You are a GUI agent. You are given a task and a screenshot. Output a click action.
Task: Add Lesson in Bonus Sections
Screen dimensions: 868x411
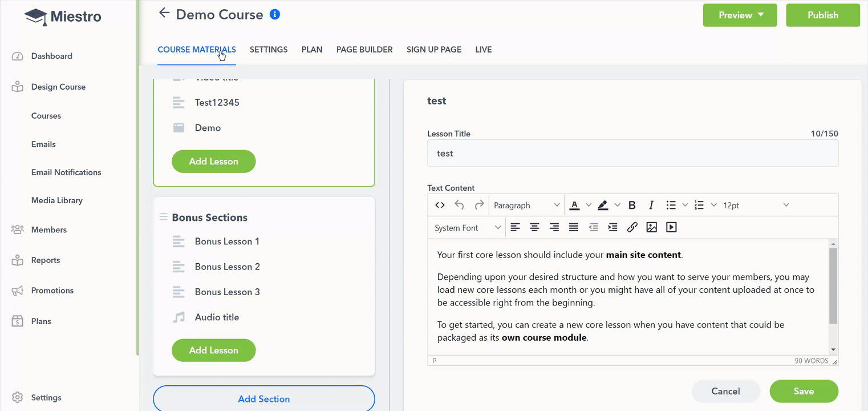click(213, 350)
